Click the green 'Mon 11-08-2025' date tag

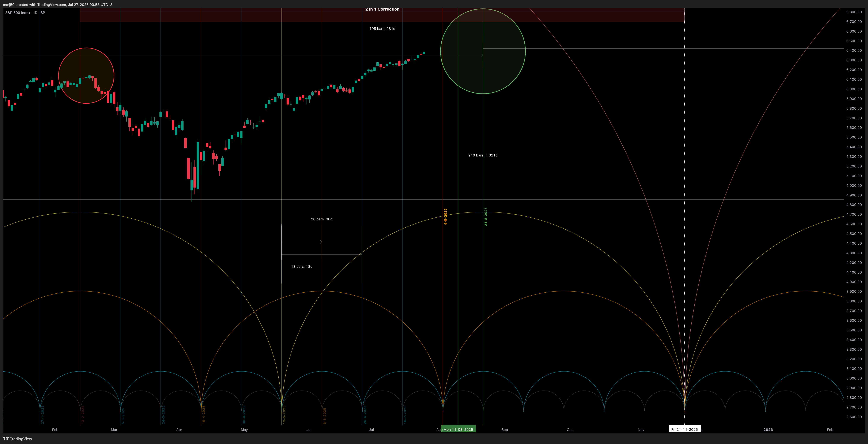point(458,429)
